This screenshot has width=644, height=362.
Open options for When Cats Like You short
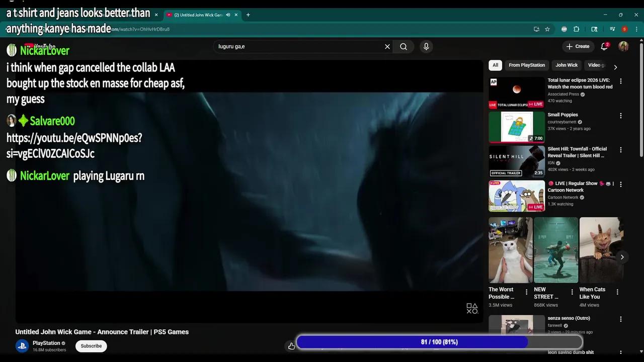[x=617, y=292]
